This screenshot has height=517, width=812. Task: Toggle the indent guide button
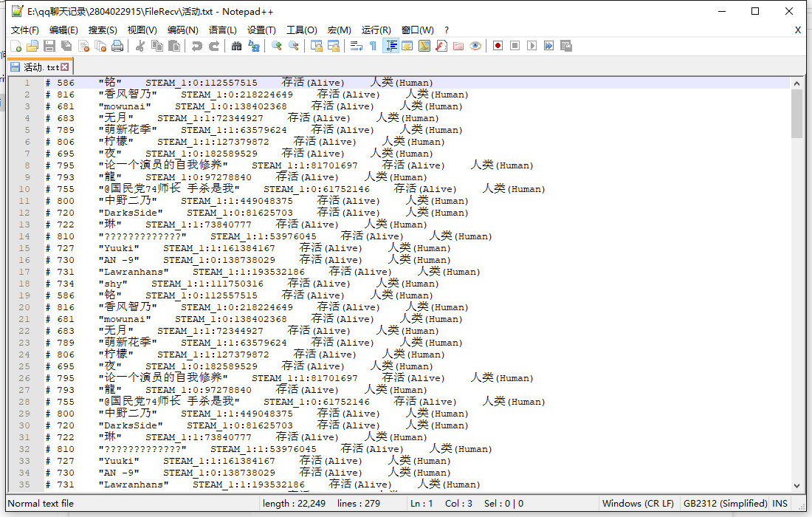[x=391, y=46]
